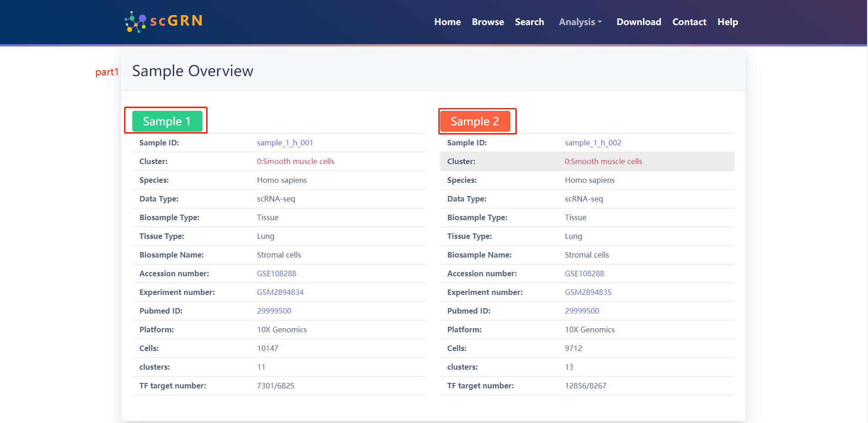This screenshot has width=868, height=423.
Task: Click Sample 1 'Experiment number:' label
Action: [177, 292]
